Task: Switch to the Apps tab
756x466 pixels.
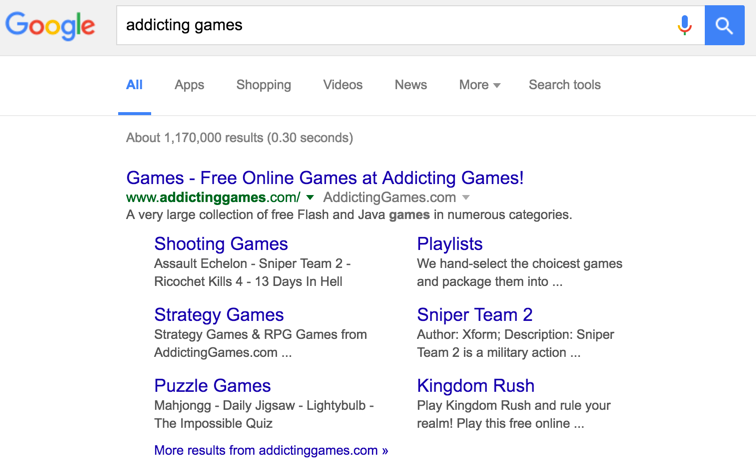Action: click(189, 85)
